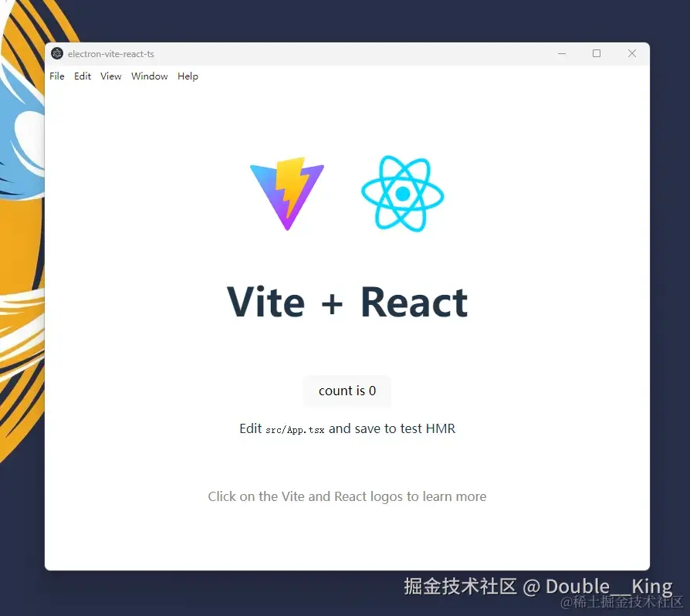690x616 pixels.
Task: Click the Vite lightning logo
Action: click(x=287, y=194)
